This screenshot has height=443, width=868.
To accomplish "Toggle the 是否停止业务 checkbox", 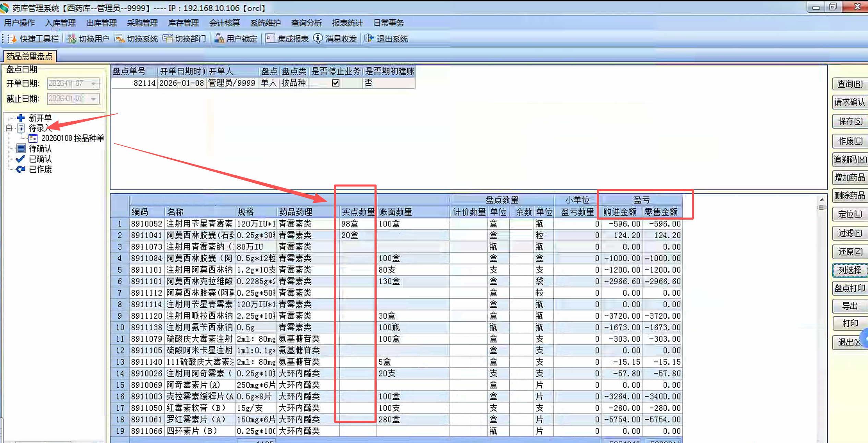I will click(x=336, y=83).
